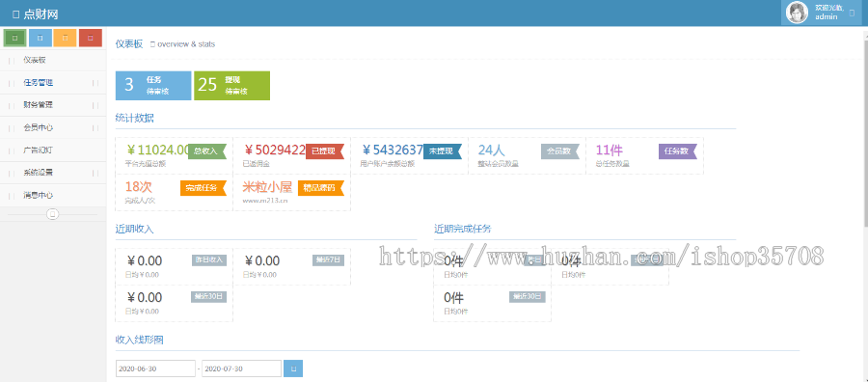The height and width of the screenshot is (382, 868).
Task: Open 广告幻灯 in the sidebar menu
Action: pos(53,150)
